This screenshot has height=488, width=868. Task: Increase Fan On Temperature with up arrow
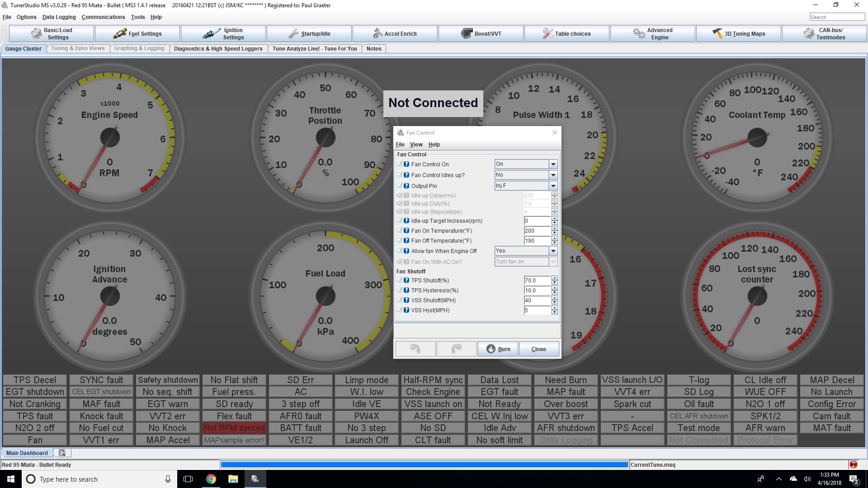click(554, 229)
